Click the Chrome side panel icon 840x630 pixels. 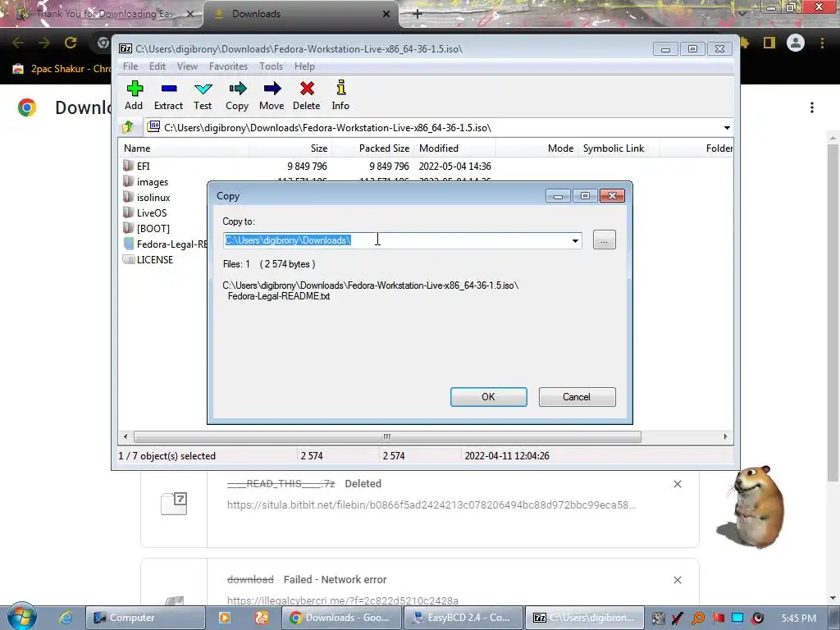click(x=769, y=43)
